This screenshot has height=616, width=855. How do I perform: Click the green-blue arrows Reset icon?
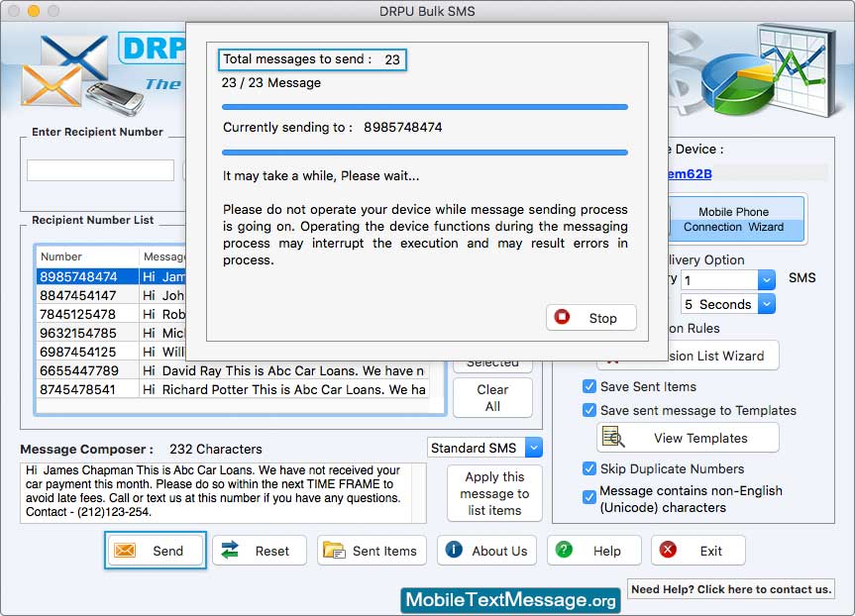coord(230,550)
